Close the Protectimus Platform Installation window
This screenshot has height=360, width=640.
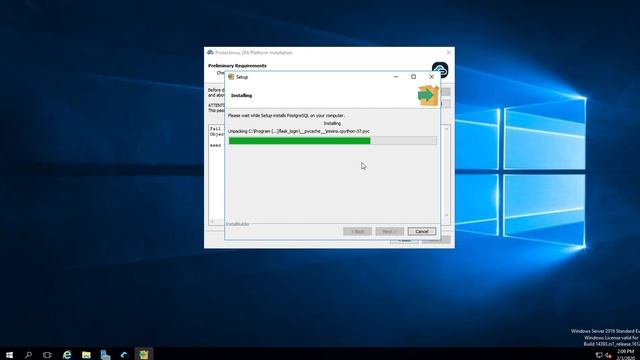pos(449,53)
